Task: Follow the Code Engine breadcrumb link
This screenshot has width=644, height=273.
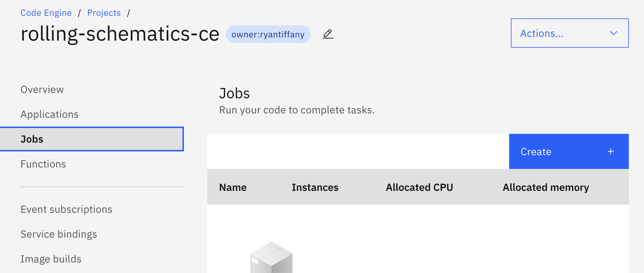Action: (x=46, y=13)
